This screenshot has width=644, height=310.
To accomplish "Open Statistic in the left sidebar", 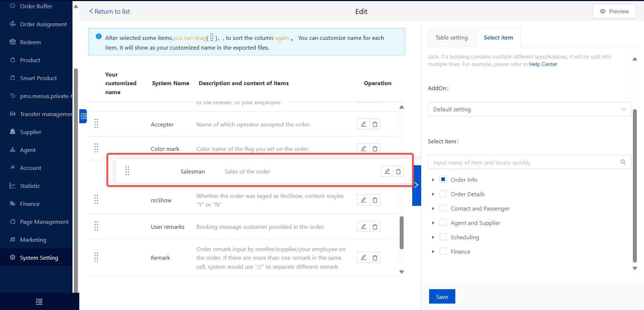I will 30,186.
